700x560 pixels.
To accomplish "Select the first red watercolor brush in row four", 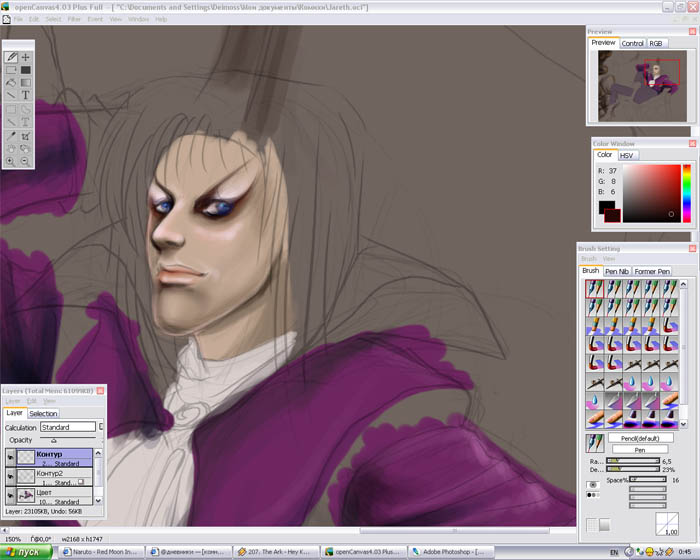I will (x=594, y=344).
